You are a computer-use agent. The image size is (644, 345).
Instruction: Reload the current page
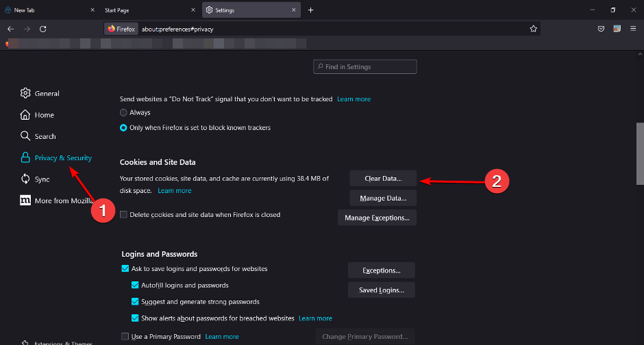tap(43, 29)
